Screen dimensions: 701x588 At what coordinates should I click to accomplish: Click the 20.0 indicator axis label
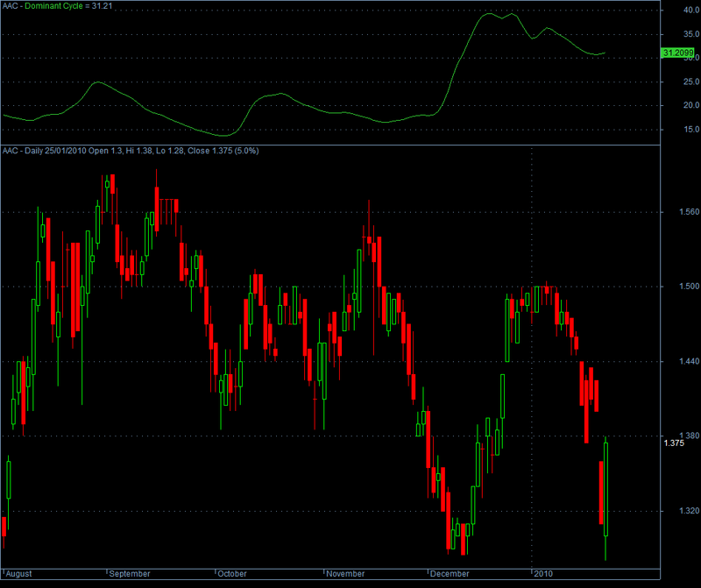pyautogui.click(x=691, y=105)
